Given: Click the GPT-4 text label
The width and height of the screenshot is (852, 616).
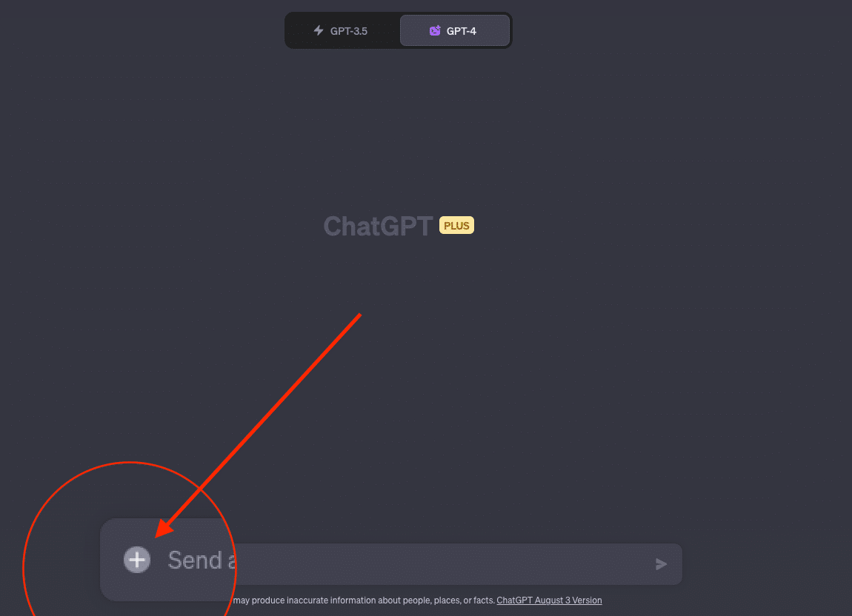Looking at the screenshot, I should pyautogui.click(x=462, y=31).
